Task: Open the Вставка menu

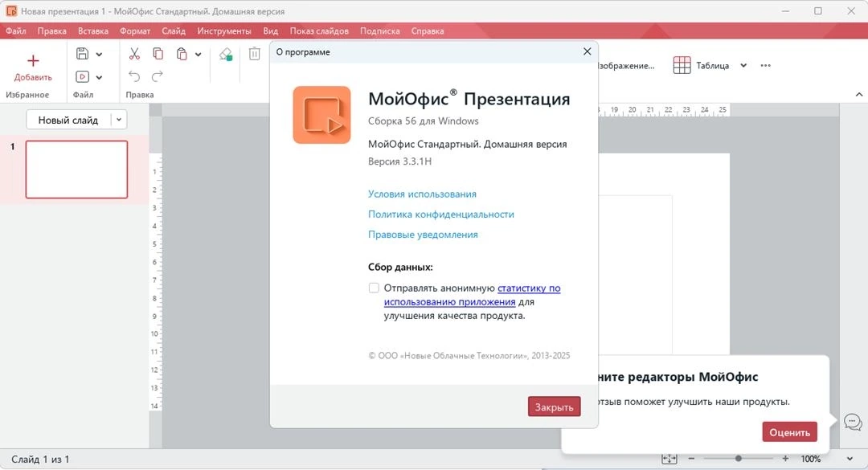Action: (x=93, y=31)
